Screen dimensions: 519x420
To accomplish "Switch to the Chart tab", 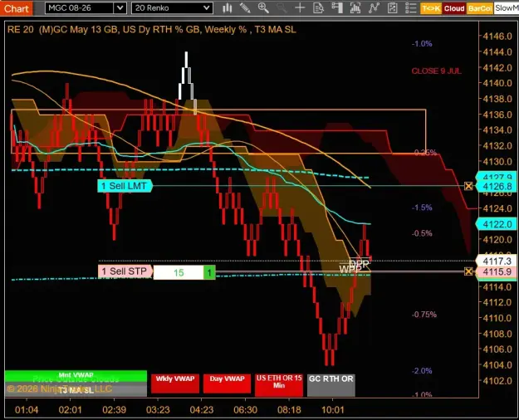I will coord(17,8).
